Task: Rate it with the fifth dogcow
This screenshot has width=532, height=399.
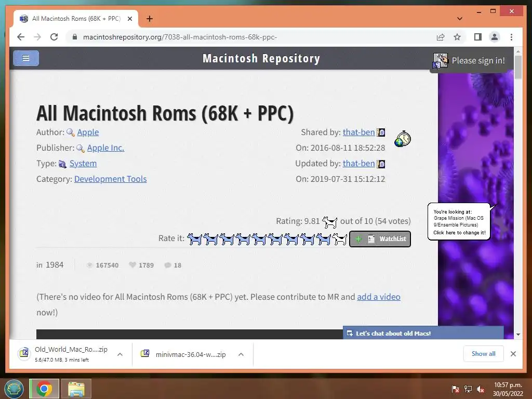Action: [259, 239]
